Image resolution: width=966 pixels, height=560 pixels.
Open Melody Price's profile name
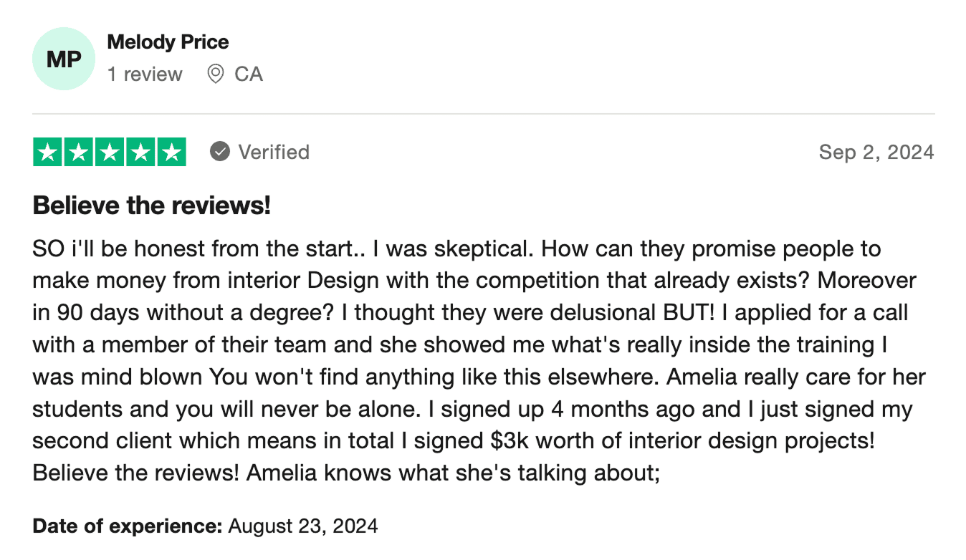click(168, 42)
